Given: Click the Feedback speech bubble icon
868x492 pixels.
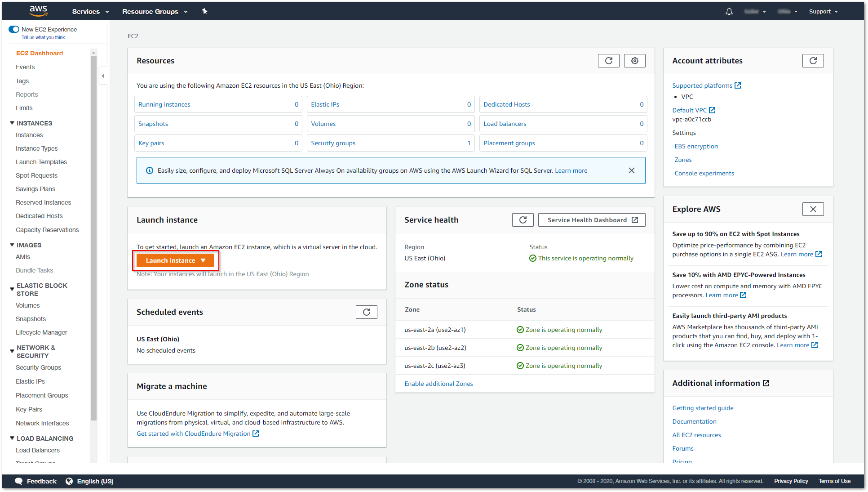Looking at the screenshot, I should pos(18,481).
